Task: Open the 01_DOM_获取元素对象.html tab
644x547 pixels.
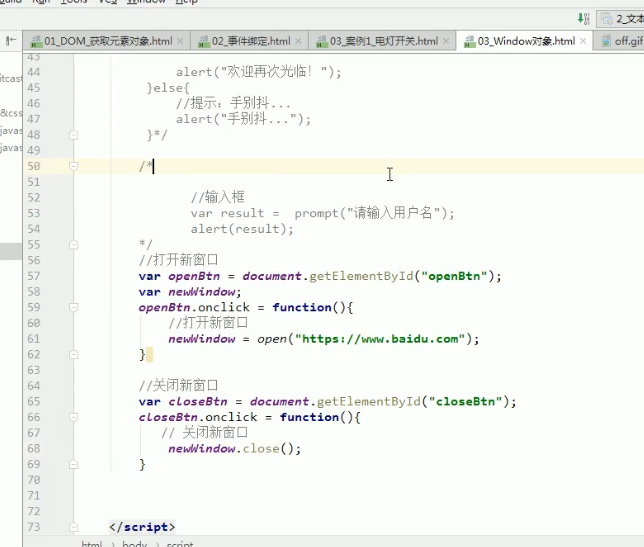Action: 108,41
